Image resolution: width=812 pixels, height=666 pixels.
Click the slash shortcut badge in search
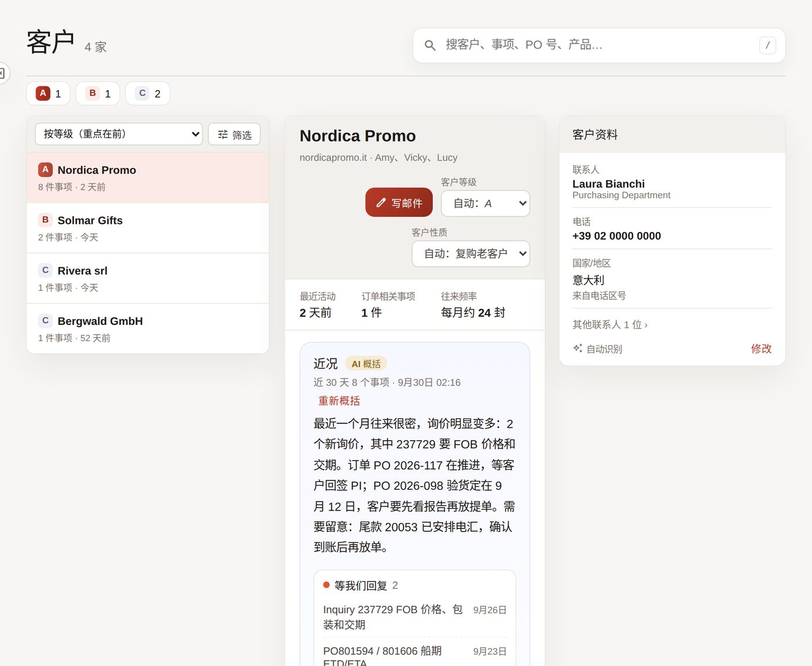click(x=767, y=45)
